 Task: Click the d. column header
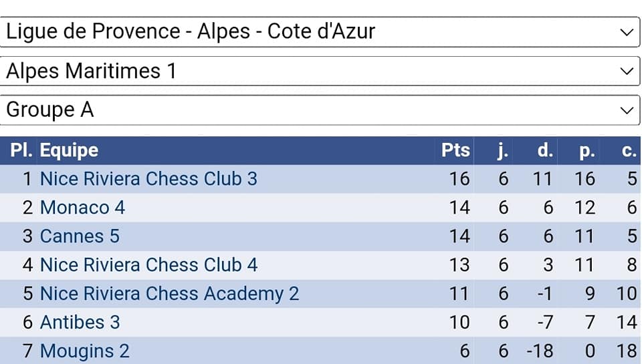pos(545,151)
